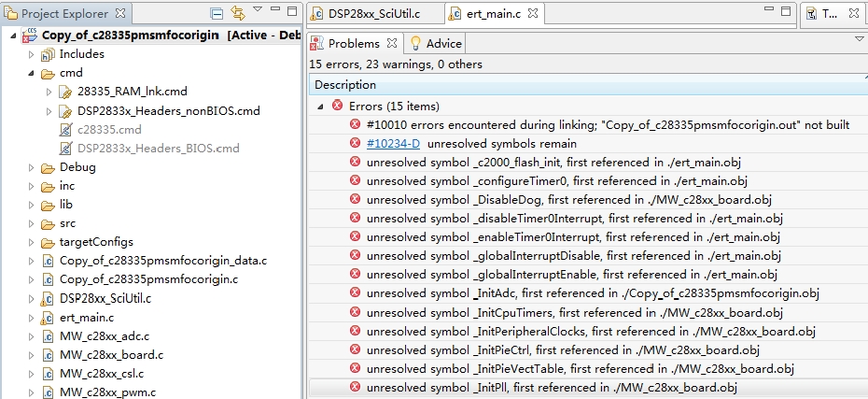Click the ert_main.c file icon in tree

point(47,318)
